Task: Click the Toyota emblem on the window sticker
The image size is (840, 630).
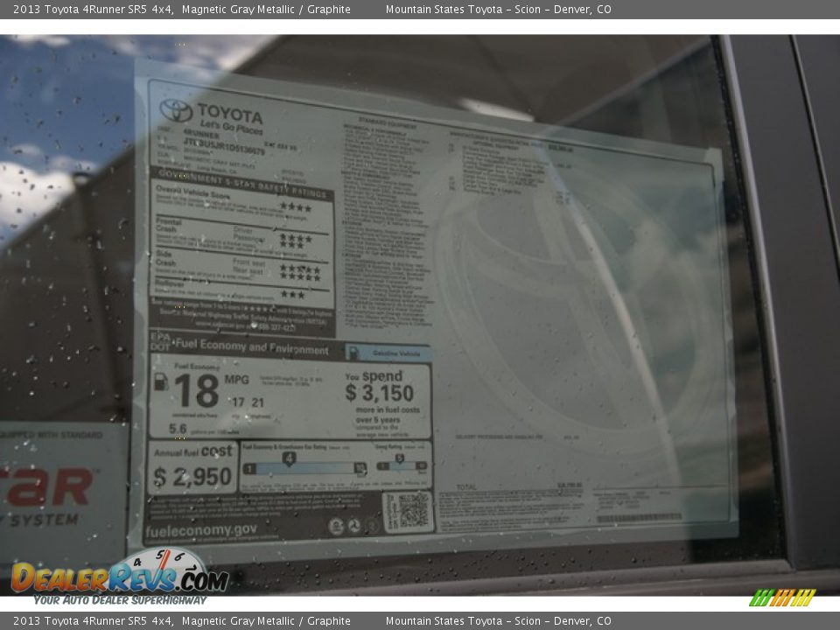Action: tap(176, 110)
